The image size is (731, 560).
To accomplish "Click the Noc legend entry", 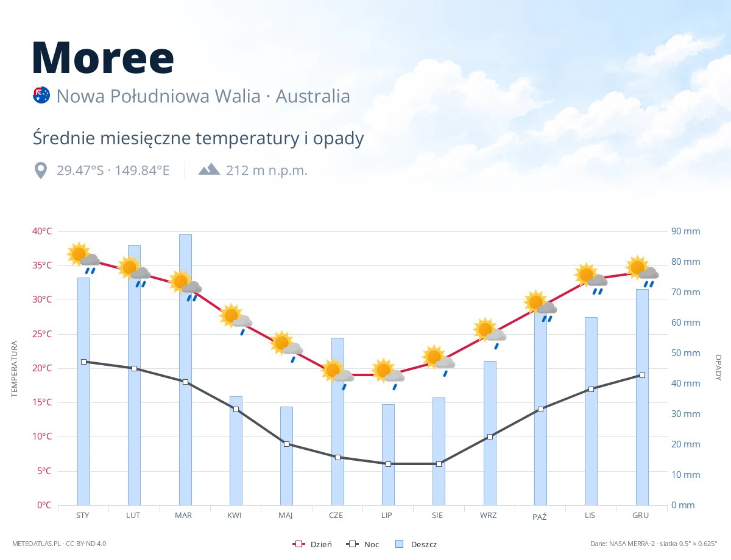I will tap(362, 544).
